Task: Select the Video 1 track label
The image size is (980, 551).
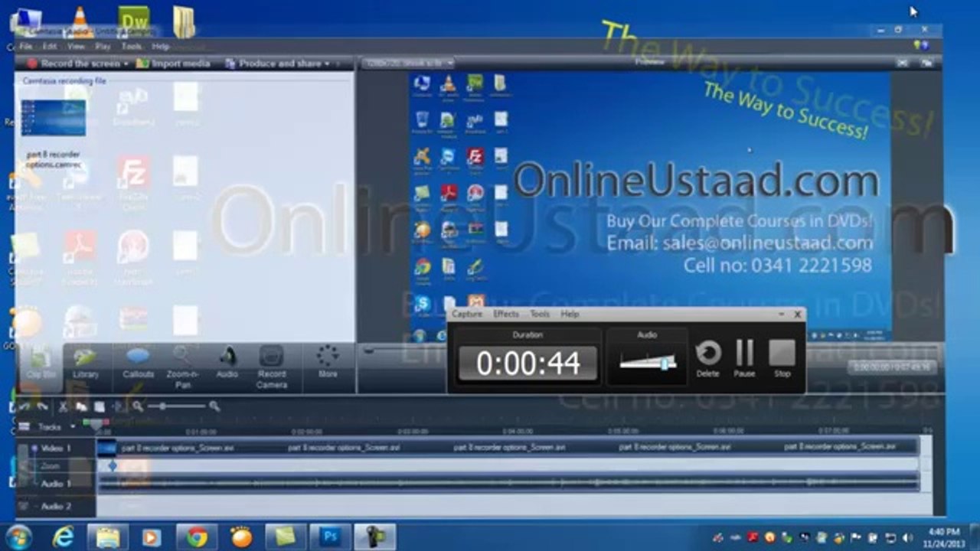Action: (56, 448)
